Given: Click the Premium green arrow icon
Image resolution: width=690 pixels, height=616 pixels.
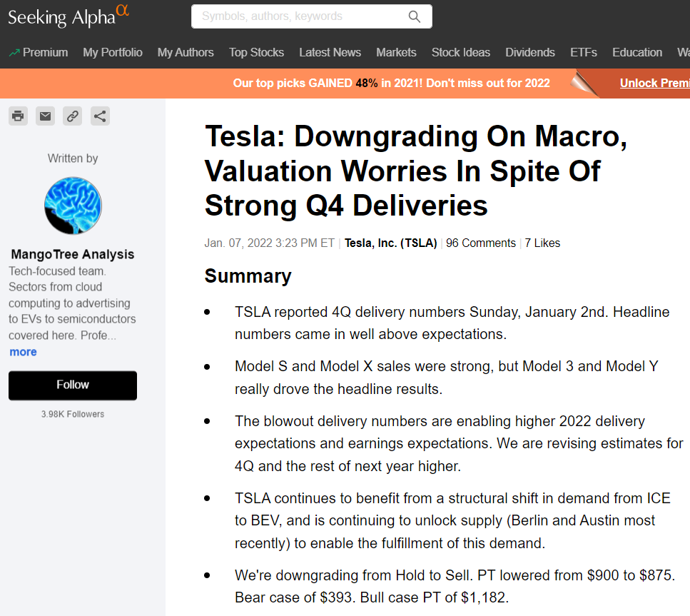Looking at the screenshot, I should tap(14, 53).
